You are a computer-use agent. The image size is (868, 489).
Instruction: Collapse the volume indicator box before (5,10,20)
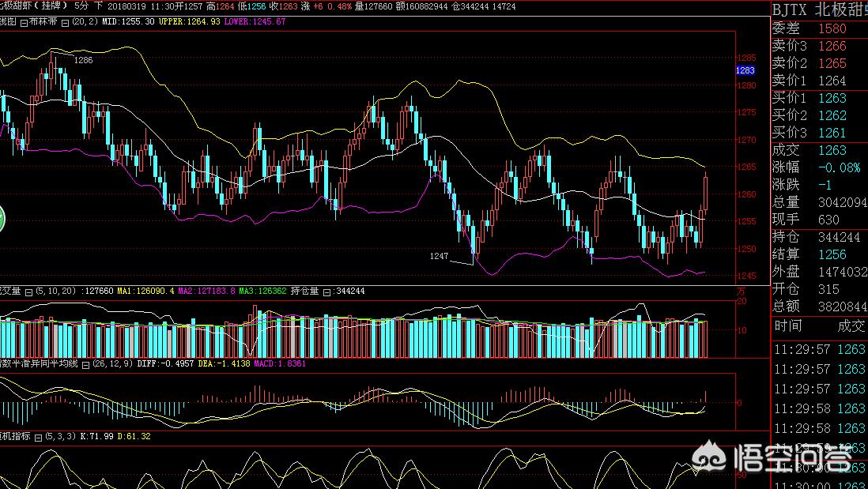click(28, 292)
